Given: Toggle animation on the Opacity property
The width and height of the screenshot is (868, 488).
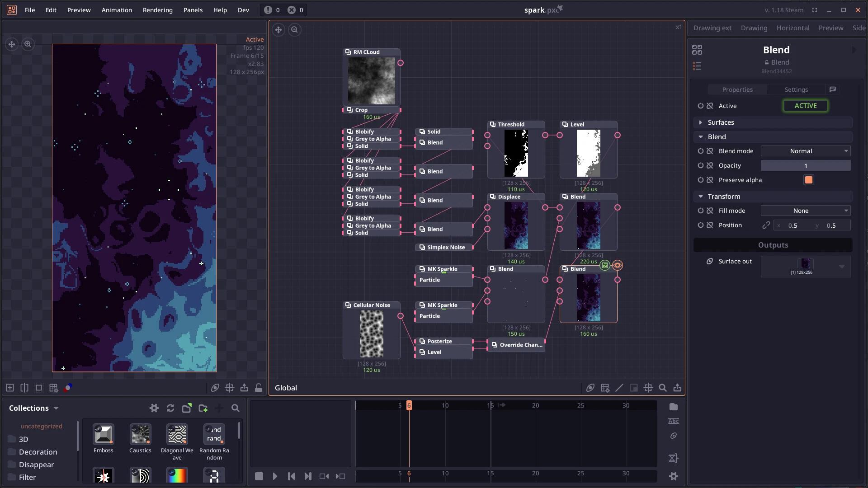Looking at the screenshot, I should click(700, 165).
